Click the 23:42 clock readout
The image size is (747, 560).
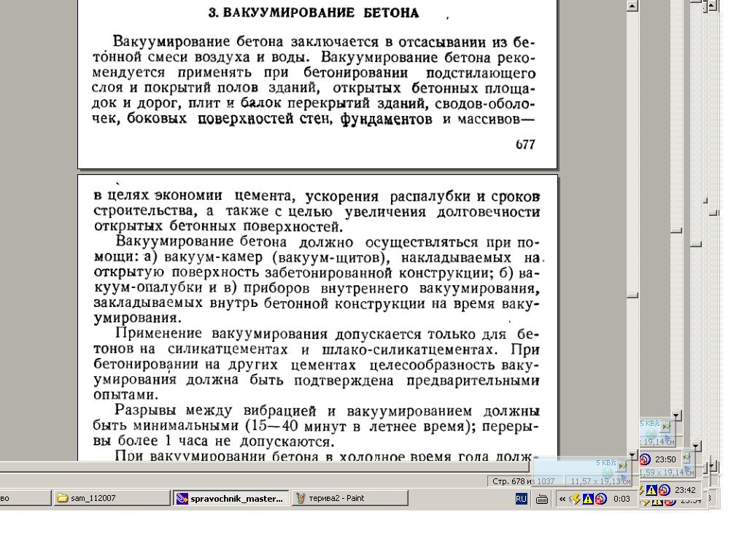[685, 490]
